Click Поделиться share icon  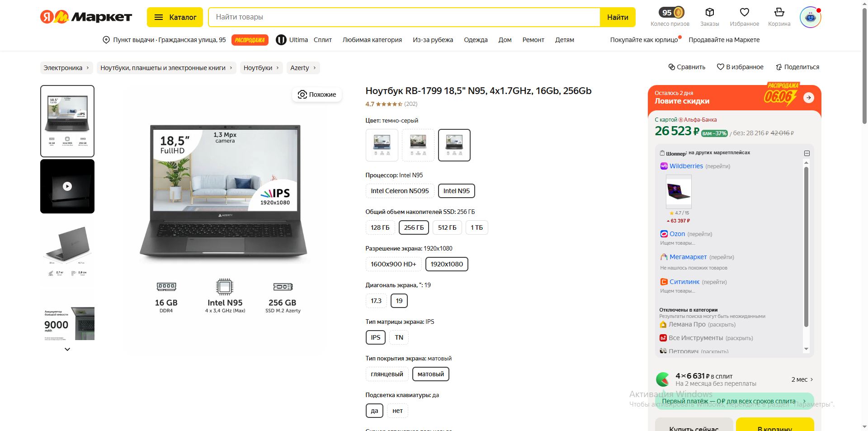coord(779,67)
